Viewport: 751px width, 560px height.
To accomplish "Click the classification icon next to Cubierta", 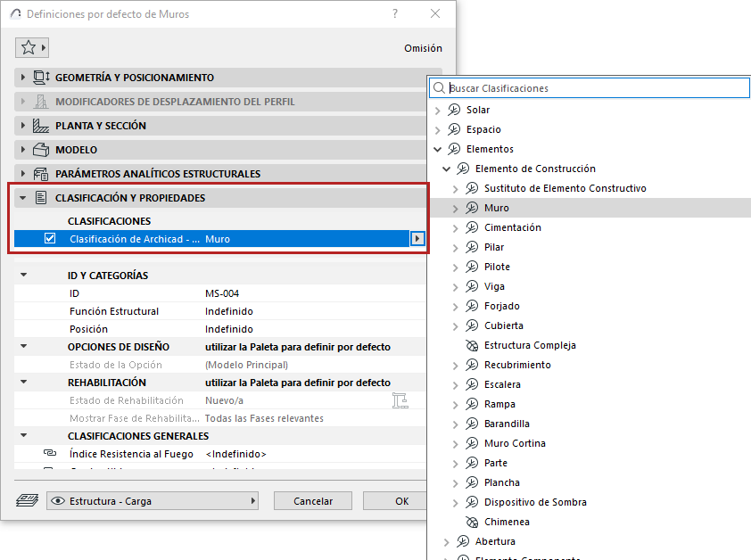I will tap(472, 325).
